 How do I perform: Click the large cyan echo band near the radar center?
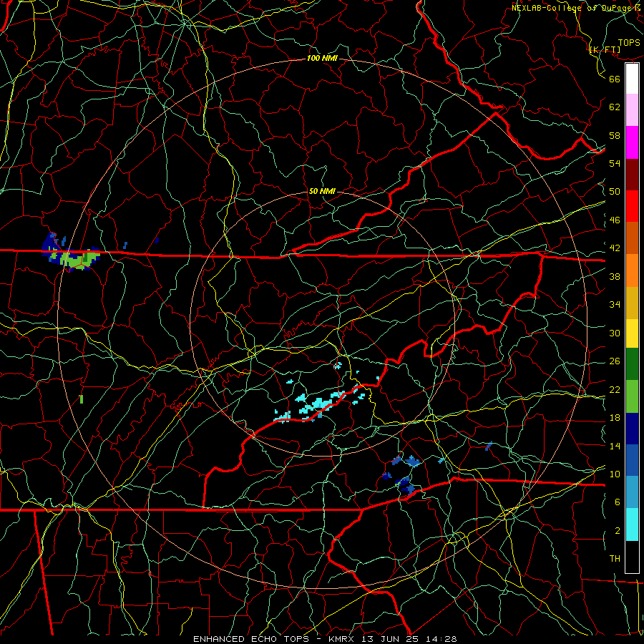tap(321, 403)
